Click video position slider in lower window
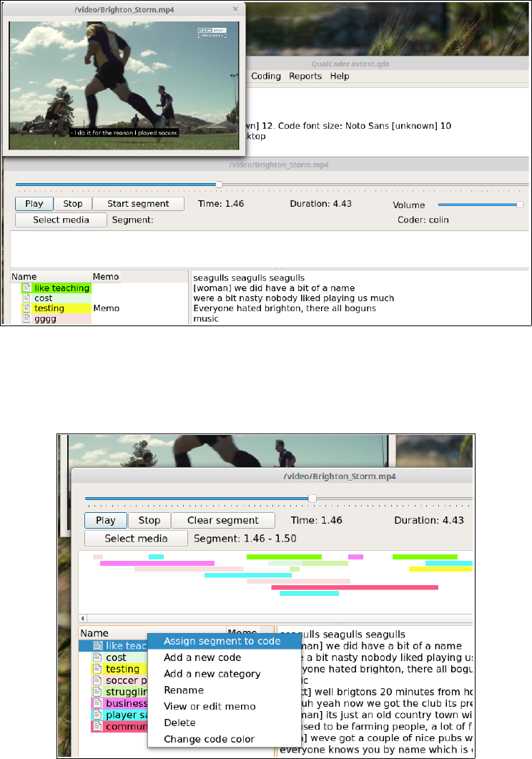 [x=279, y=499]
